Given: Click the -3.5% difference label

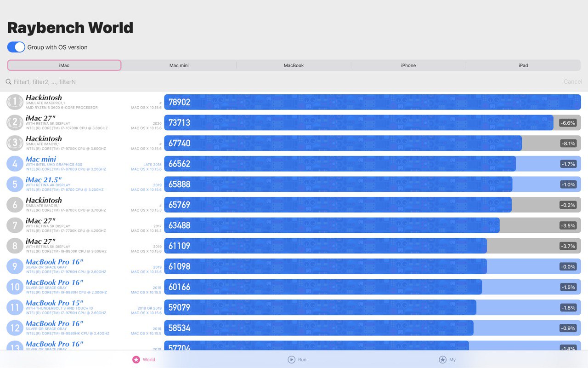Looking at the screenshot, I should (568, 225).
